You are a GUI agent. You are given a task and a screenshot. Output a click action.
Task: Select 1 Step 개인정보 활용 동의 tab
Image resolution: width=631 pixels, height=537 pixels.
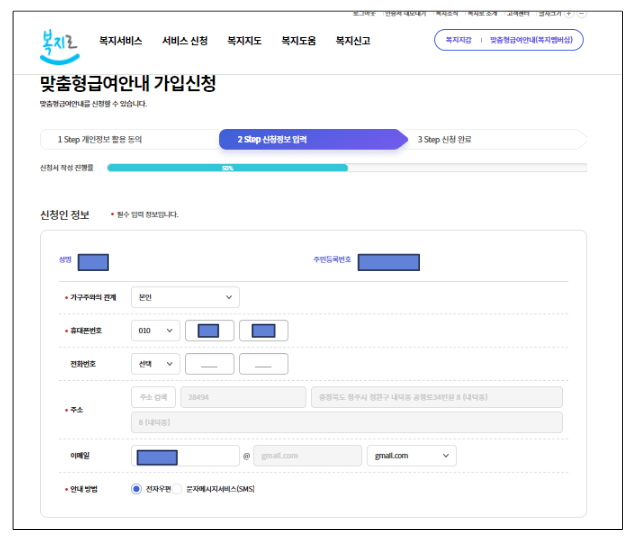[x=130, y=139]
